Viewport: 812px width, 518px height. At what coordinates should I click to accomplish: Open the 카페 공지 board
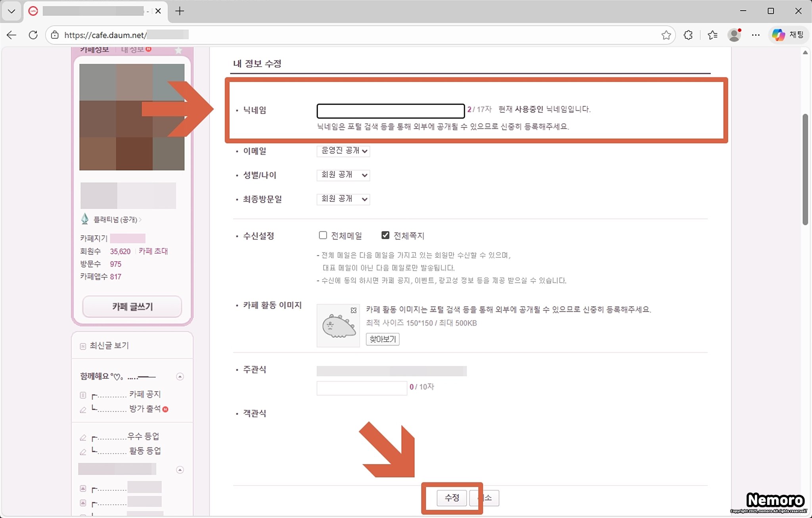tap(145, 394)
